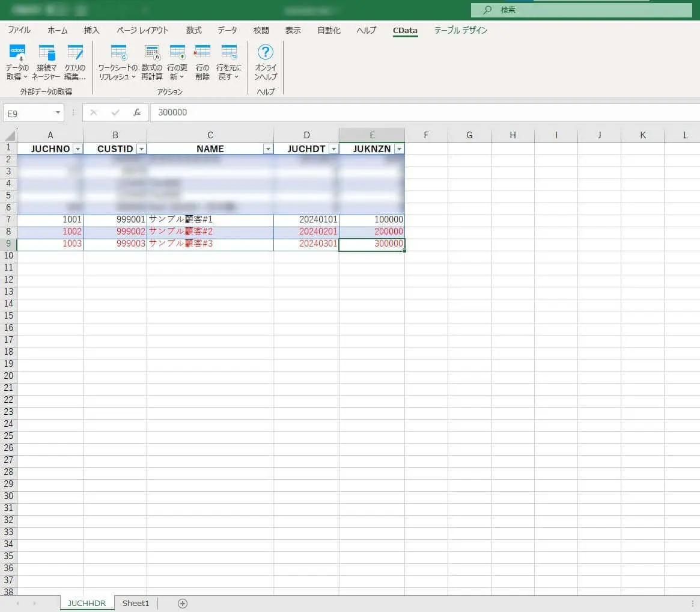Select cell containing 1001
This screenshot has height=612, width=700.
(50, 219)
